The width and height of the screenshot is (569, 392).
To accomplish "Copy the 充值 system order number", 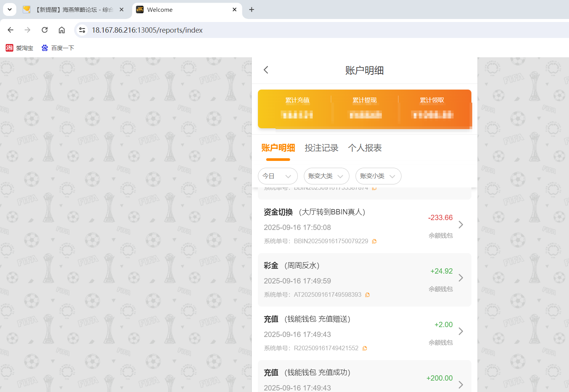I will pos(365,348).
